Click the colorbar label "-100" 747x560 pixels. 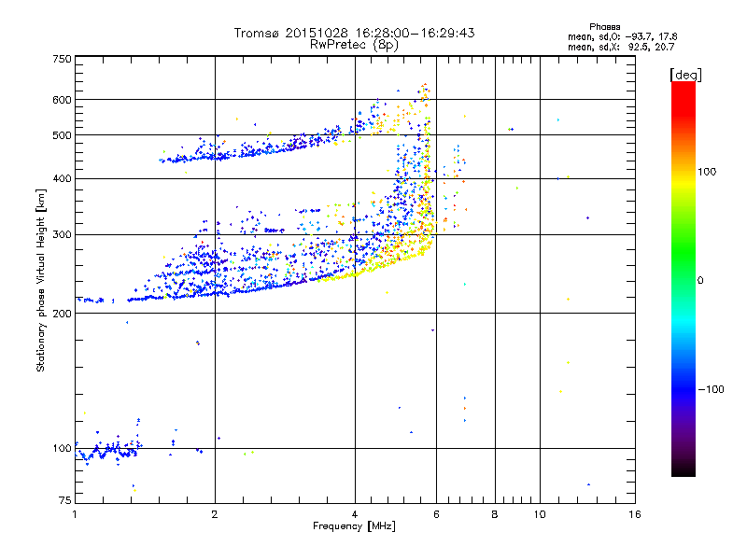pyautogui.click(x=711, y=389)
